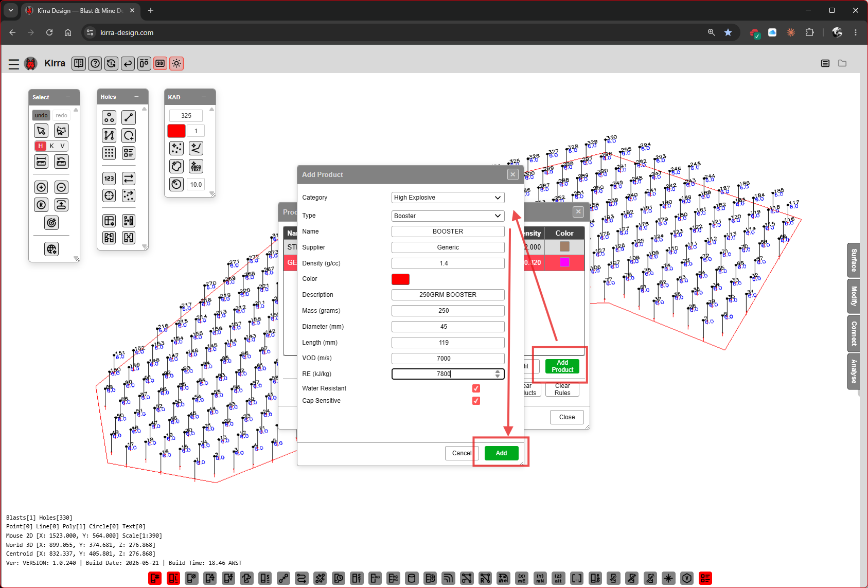The image size is (868, 588).
Task: Select the holes along line tool
Action: coord(129,118)
